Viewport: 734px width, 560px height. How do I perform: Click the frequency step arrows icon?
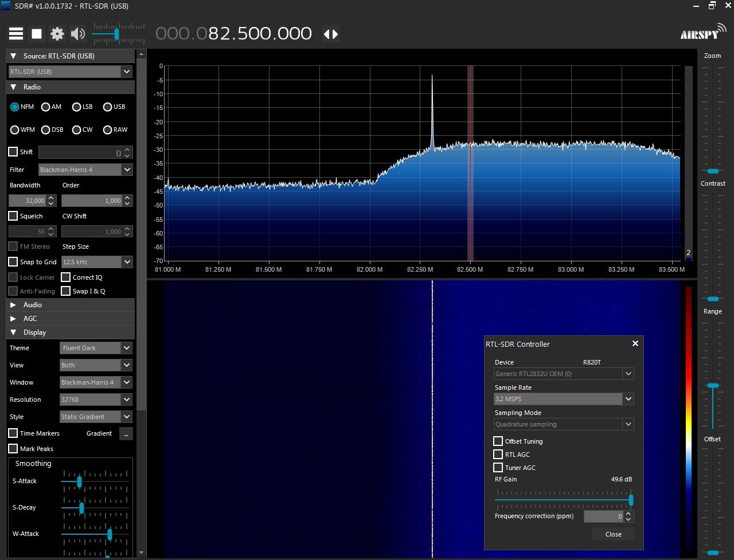[x=331, y=34]
